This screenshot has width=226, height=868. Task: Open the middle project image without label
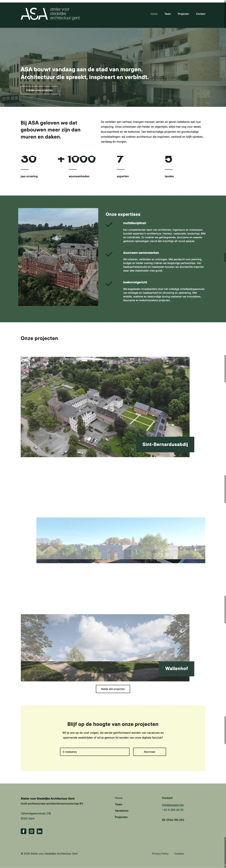pos(121,540)
